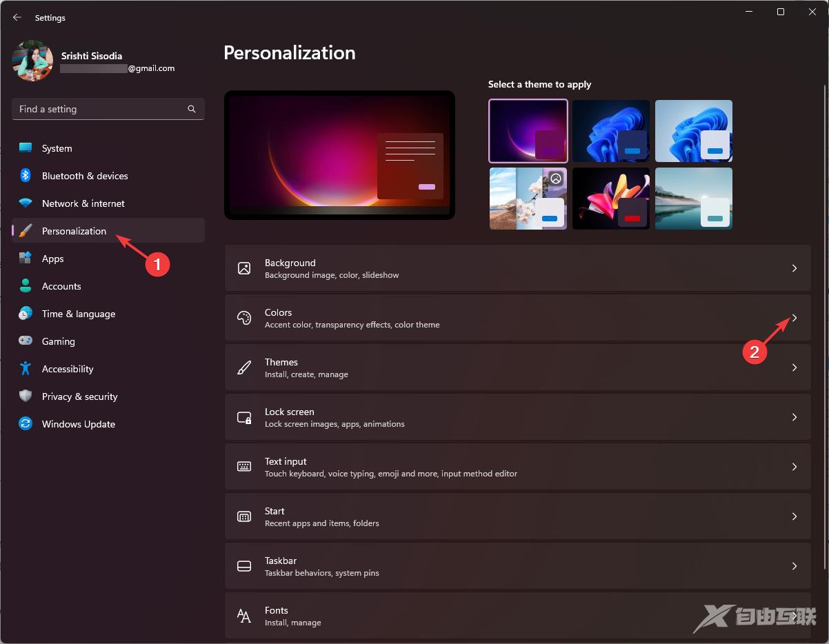Click the Themes brush icon
The width and height of the screenshot is (829, 644).
pos(244,368)
